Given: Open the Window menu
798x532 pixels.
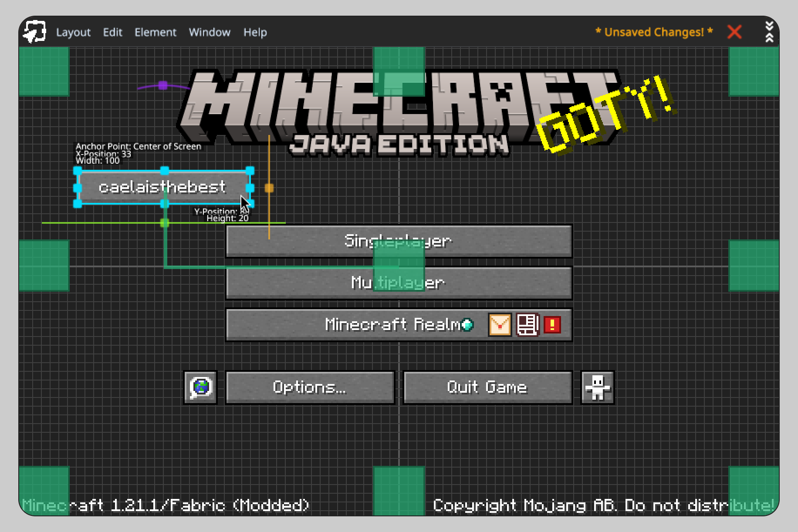Looking at the screenshot, I should 210,32.
